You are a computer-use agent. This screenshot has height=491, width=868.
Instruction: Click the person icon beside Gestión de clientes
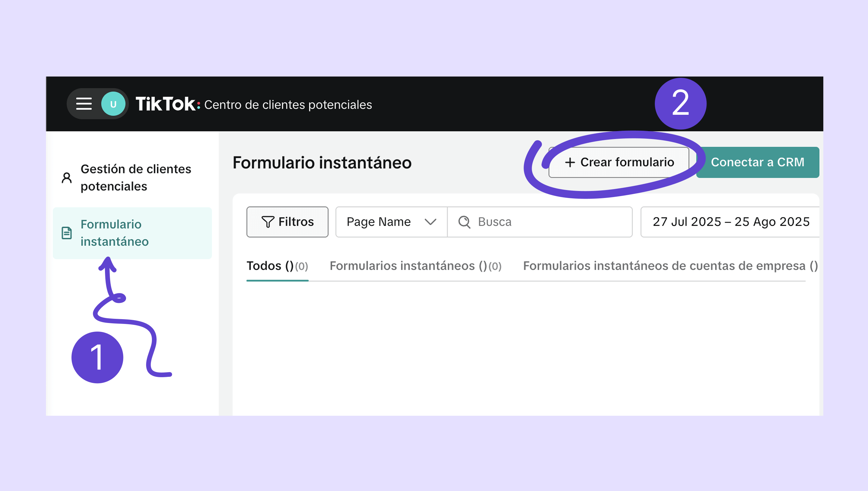pyautogui.click(x=67, y=178)
